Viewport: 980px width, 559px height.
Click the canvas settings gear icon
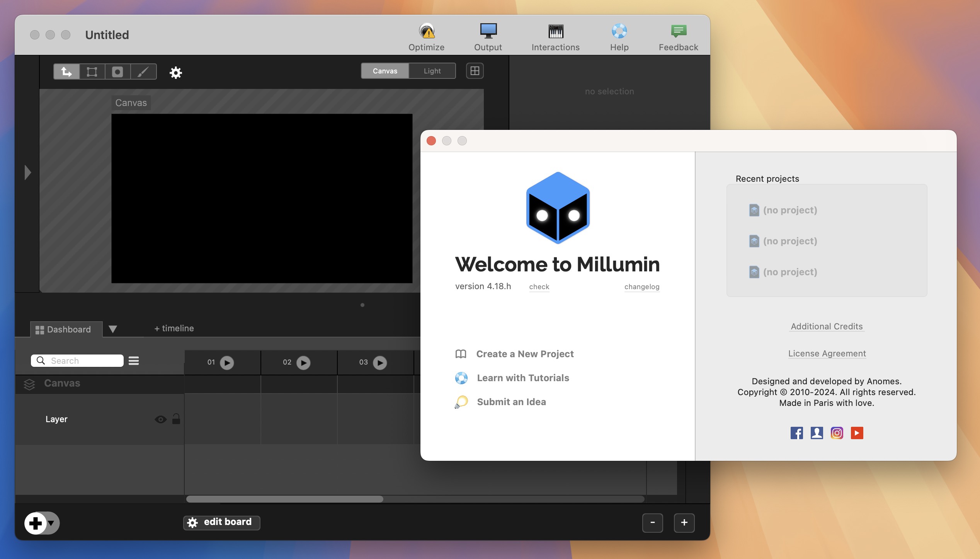point(175,72)
